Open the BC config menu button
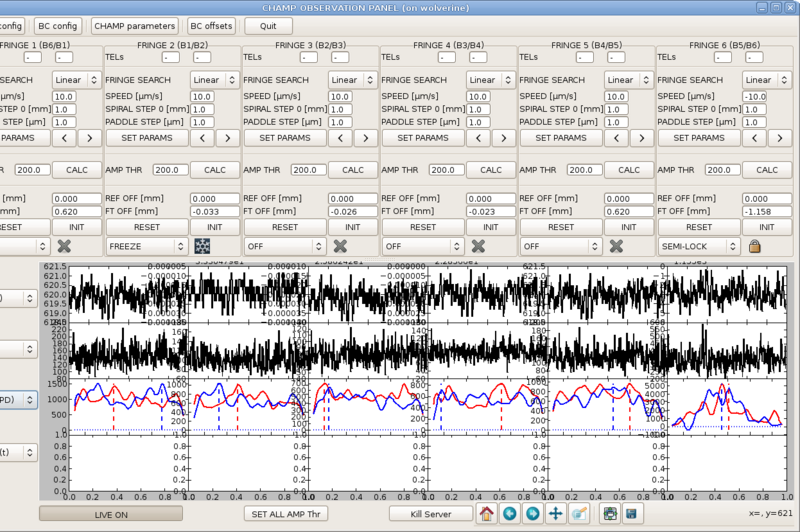Viewport: 800px width, 532px height. tap(58, 26)
